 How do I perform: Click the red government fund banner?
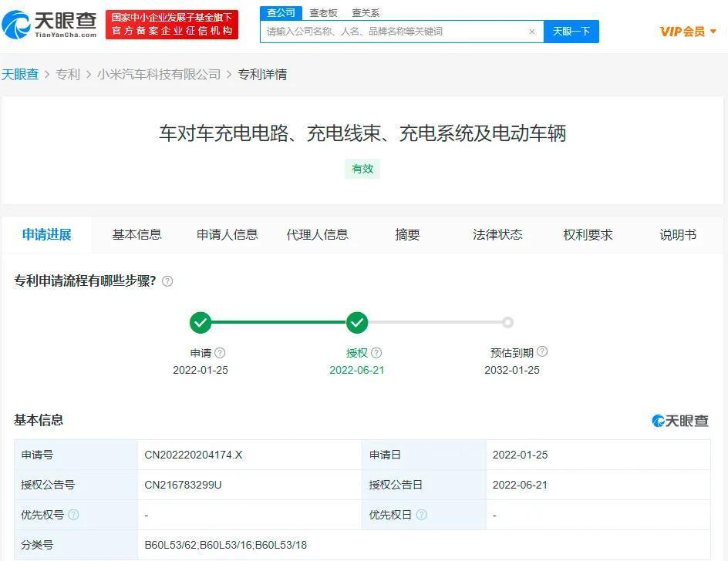(172, 25)
